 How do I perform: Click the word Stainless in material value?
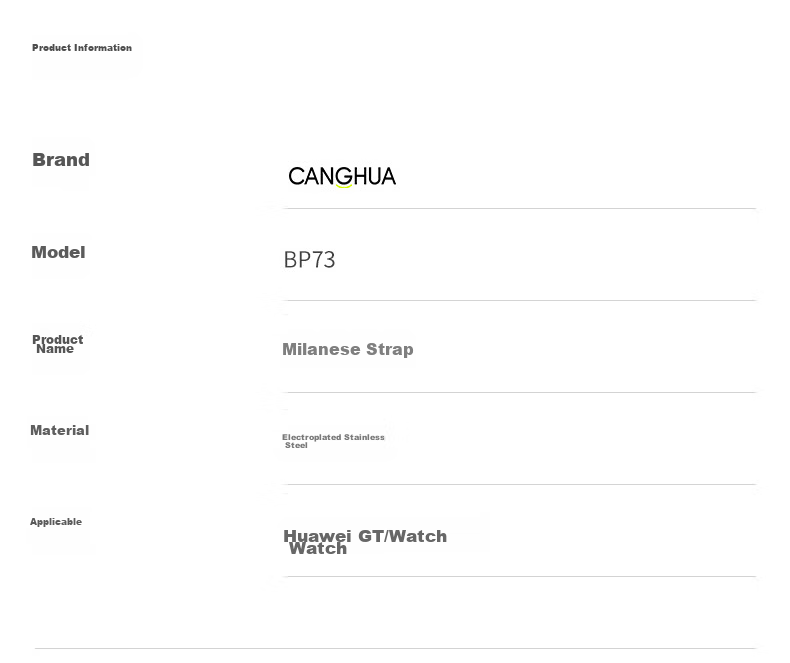point(364,437)
